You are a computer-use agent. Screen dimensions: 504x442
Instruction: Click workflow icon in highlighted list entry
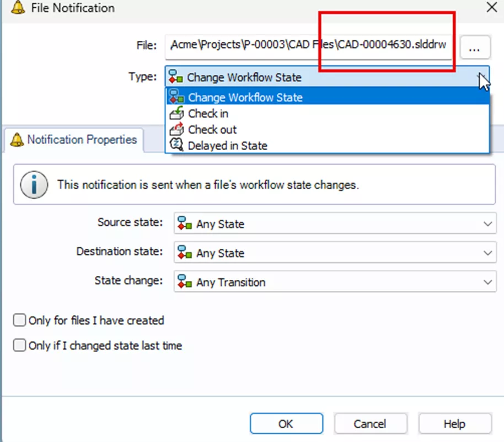tap(176, 97)
